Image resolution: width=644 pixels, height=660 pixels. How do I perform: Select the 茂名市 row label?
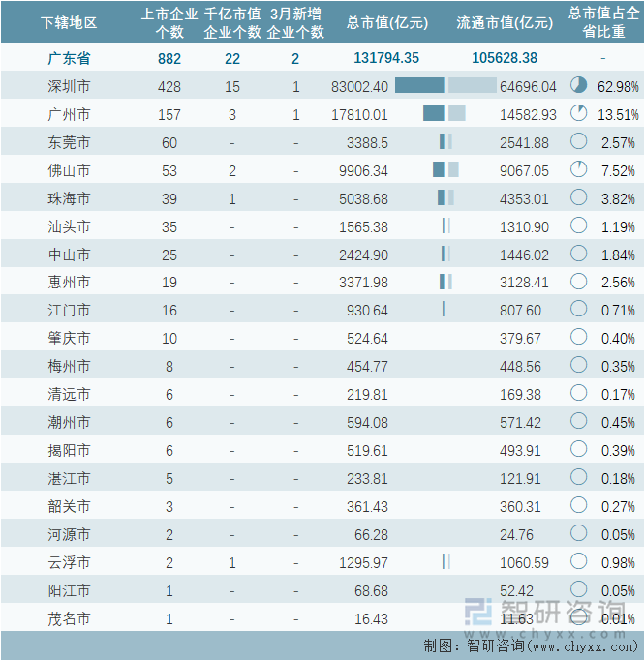point(69,619)
